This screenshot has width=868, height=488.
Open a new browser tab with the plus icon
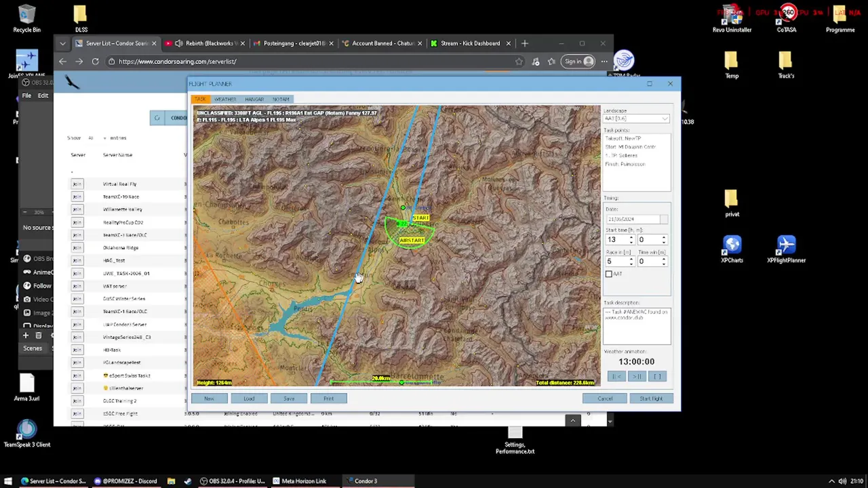coord(524,43)
